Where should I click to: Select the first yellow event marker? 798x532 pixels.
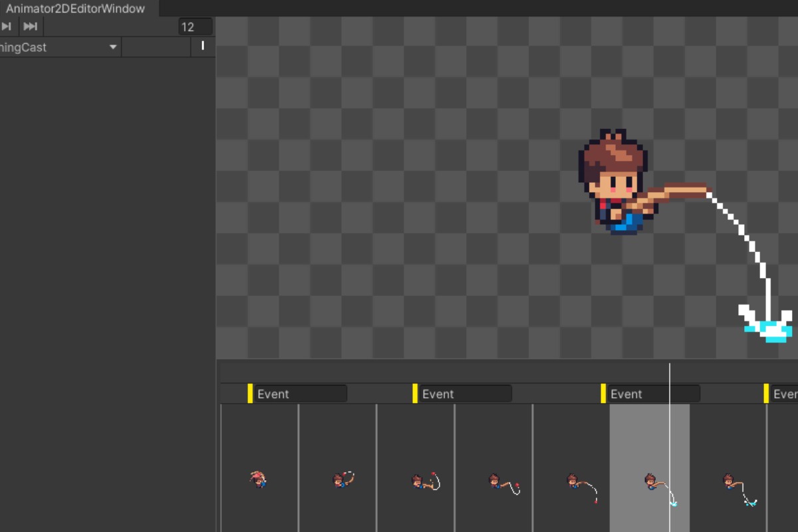point(250,393)
